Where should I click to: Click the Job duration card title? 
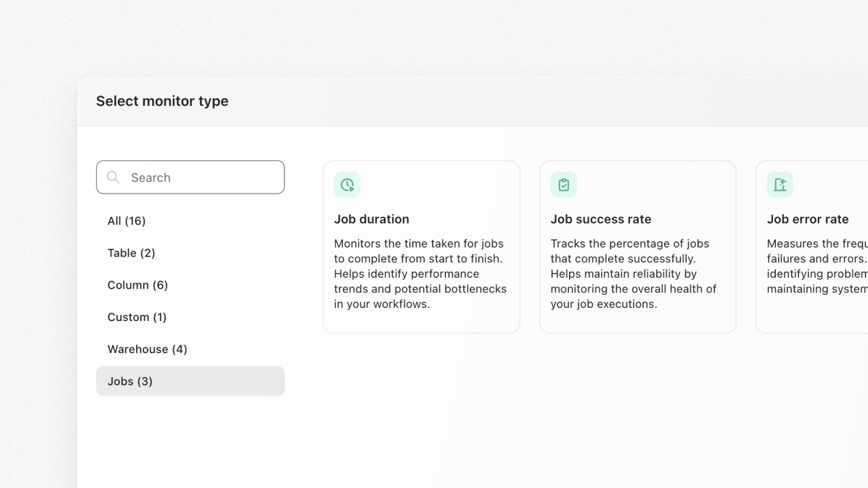(x=371, y=219)
